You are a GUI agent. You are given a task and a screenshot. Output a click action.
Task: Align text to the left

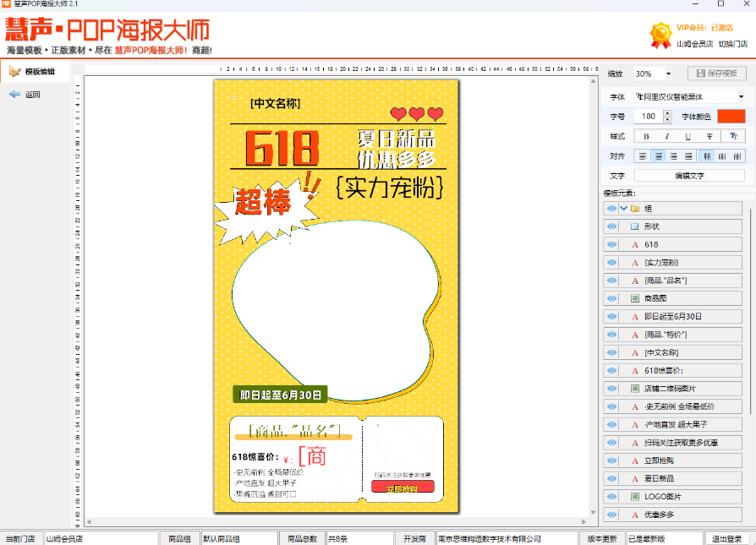(643, 156)
